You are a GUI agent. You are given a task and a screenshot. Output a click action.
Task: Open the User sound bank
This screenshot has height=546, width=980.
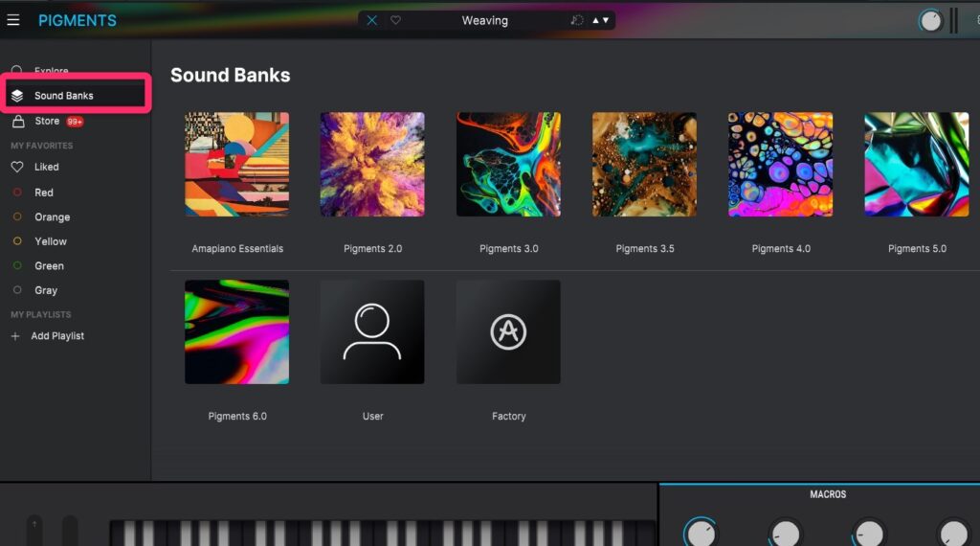[372, 331]
